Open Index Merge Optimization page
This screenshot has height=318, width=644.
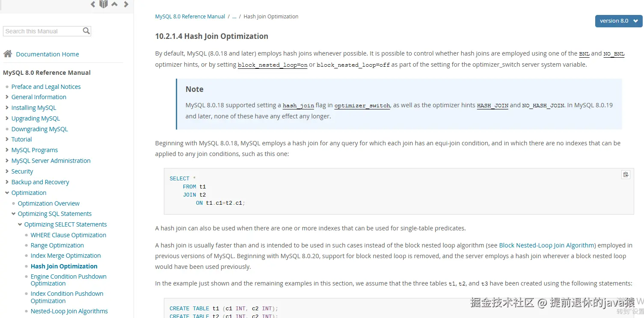[x=65, y=256]
